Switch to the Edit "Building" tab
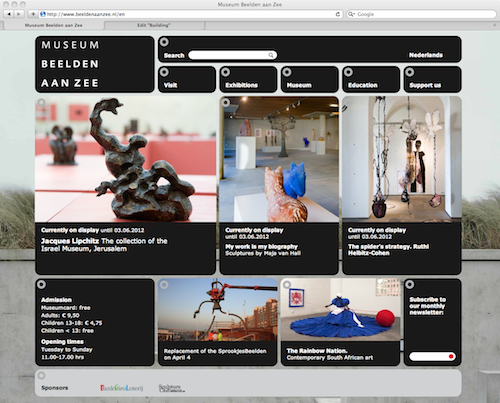The width and height of the screenshot is (500, 403). (x=154, y=25)
